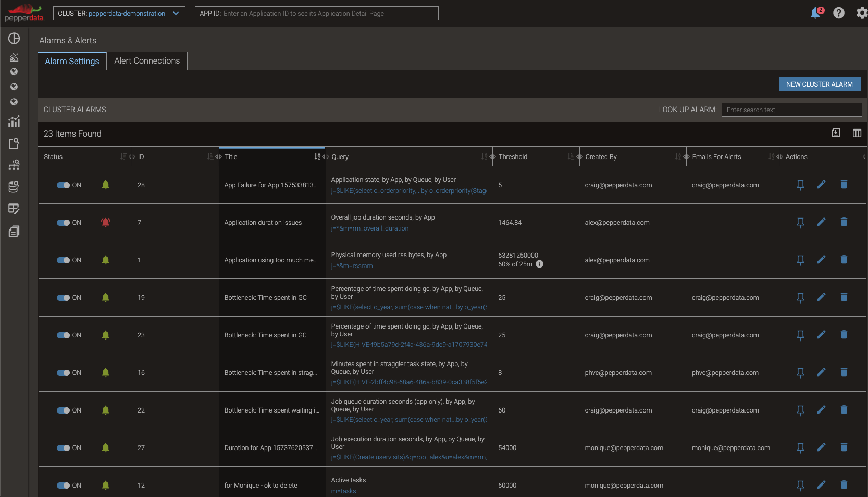Screen dimensions: 868x497
Task: Open the help question mark icon
Action: click(839, 13)
